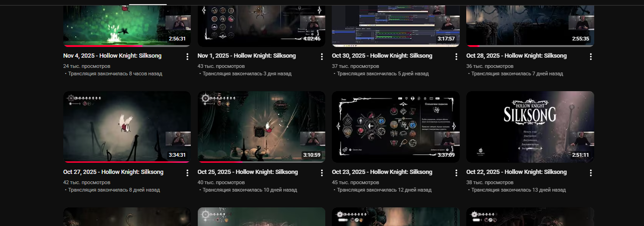This screenshot has width=644, height=226.
Task: Play the video thumbnail with duration 3:37:09
Action: (x=396, y=127)
